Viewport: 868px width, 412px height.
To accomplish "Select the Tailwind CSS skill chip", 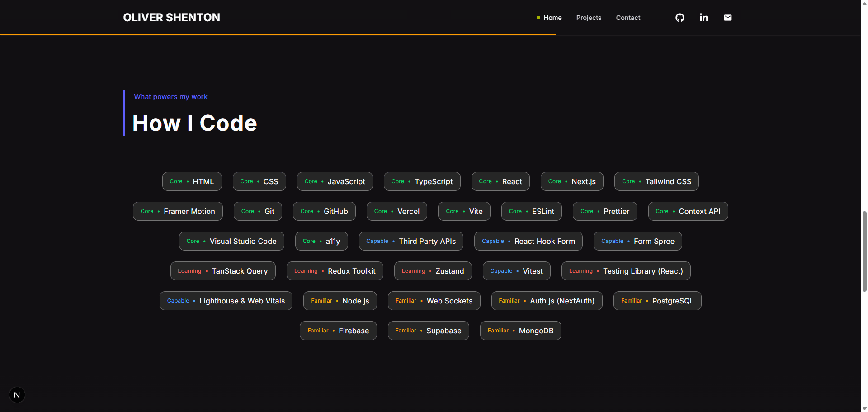I will [x=656, y=181].
